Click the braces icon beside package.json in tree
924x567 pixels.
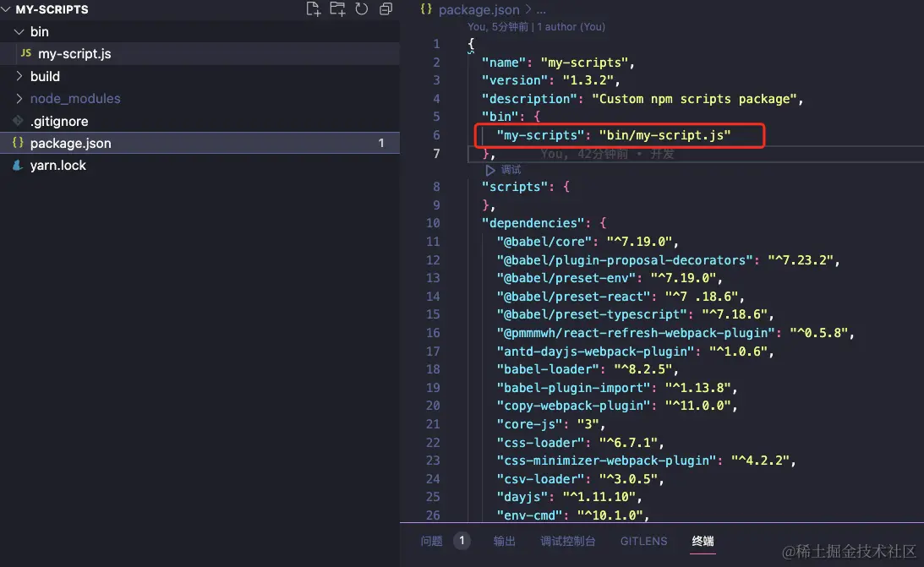click(x=19, y=143)
